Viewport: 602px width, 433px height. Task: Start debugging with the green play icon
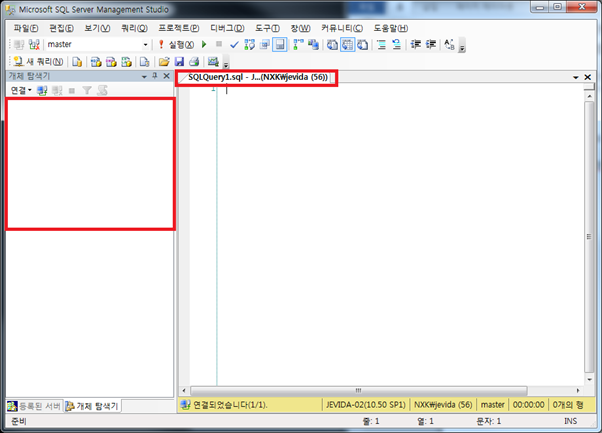[204, 45]
